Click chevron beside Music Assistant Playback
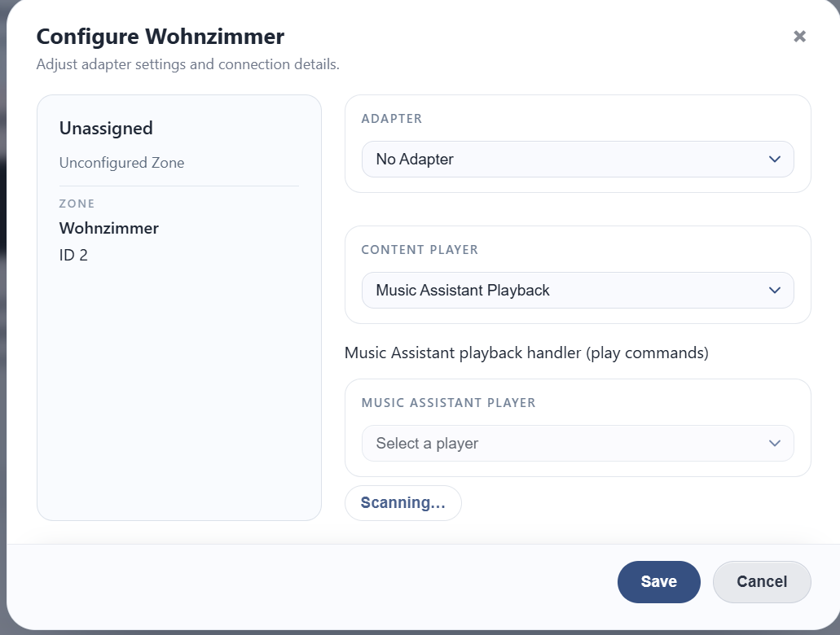Viewport: 840px width, 635px height. [775, 291]
